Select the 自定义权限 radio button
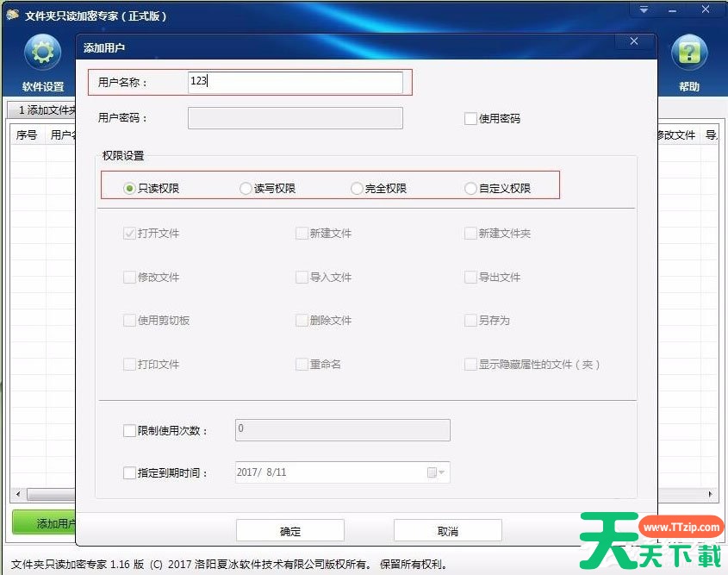 [470, 188]
